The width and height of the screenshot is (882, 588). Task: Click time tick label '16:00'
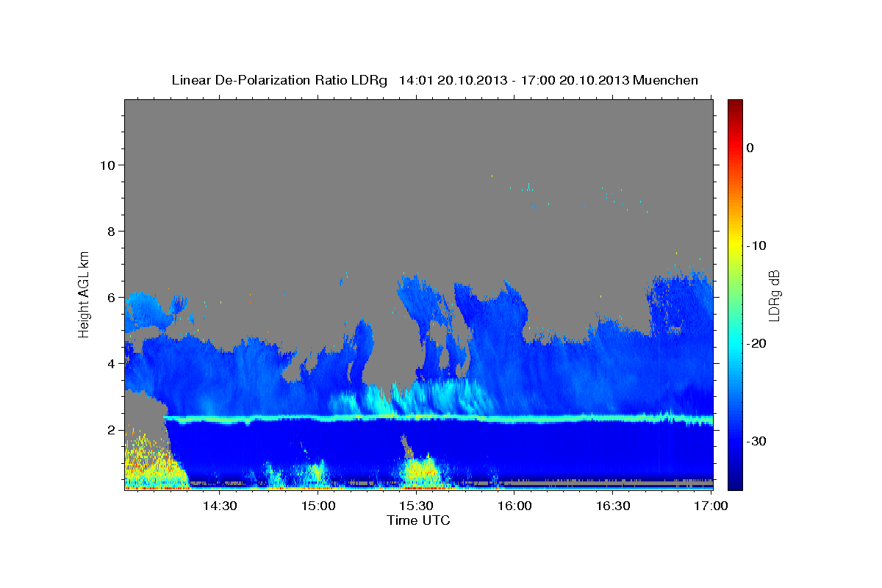[x=514, y=506]
